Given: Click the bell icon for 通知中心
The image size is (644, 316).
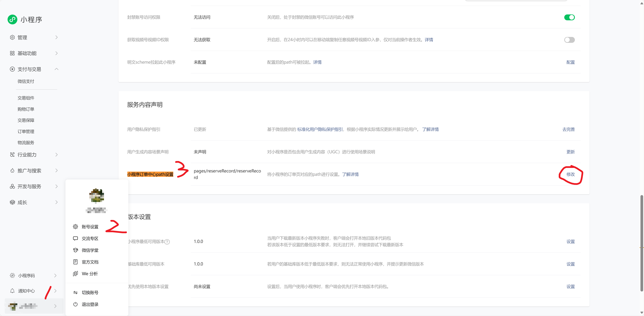Looking at the screenshot, I should (x=12, y=291).
